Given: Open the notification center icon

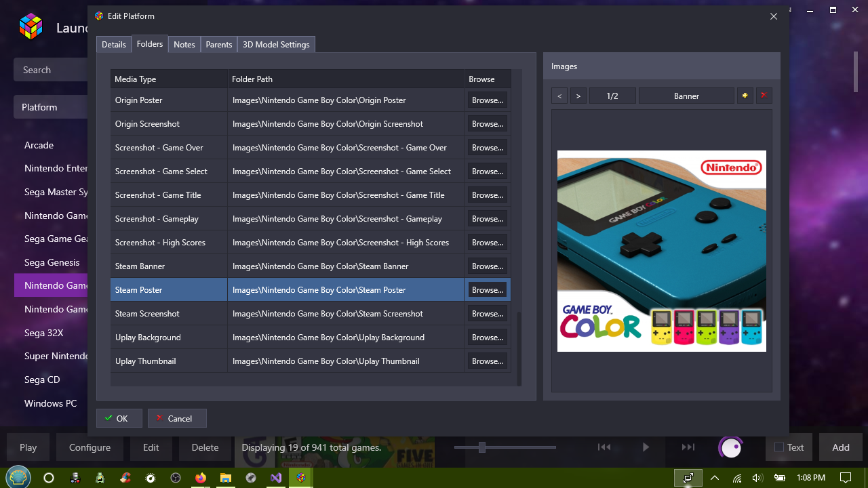Looking at the screenshot, I should (846, 478).
